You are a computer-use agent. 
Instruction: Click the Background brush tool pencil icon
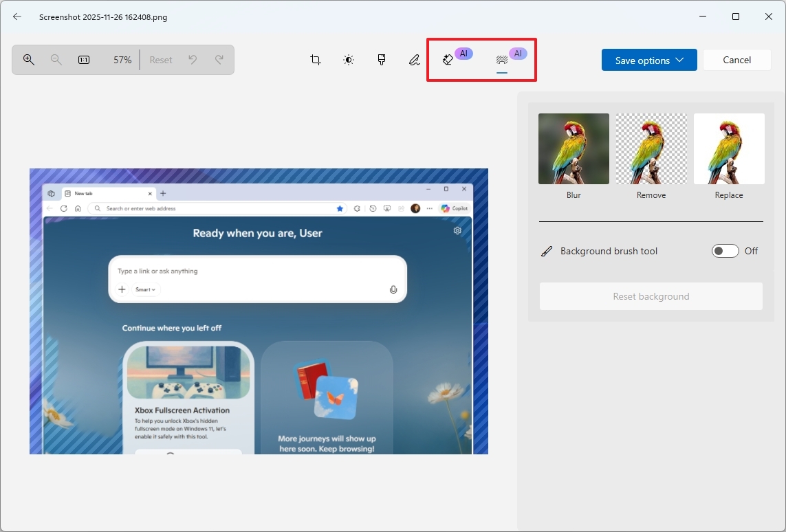point(547,251)
